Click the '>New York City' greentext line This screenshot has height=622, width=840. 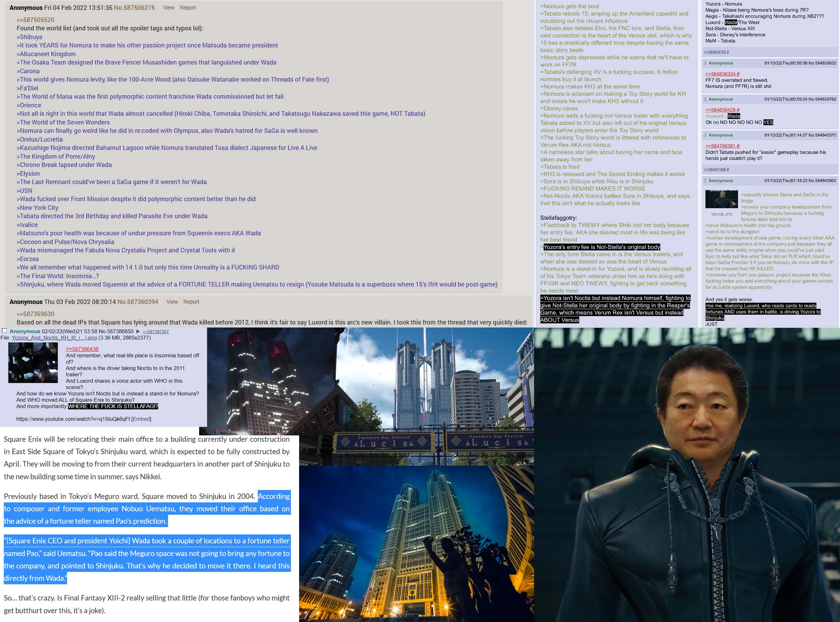pyautogui.click(x=37, y=208)
